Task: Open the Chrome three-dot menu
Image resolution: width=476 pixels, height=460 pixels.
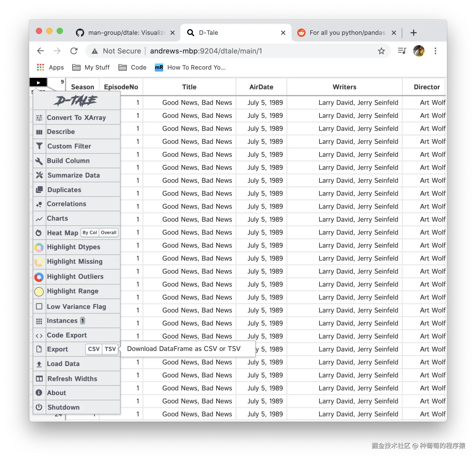Action: point(435,51)
